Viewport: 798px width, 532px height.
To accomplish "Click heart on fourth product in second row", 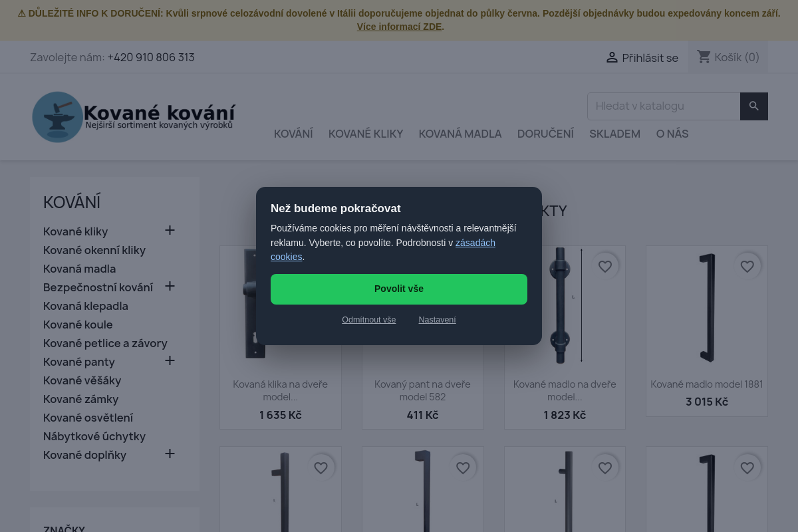I will coord(747,468).
